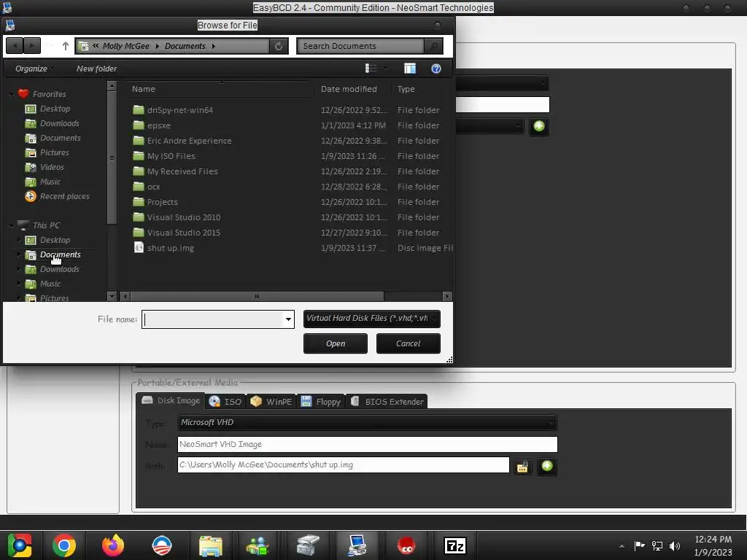Click navigation pane scroll down arrow
747x560 pixels.
[x=112, y=296]
